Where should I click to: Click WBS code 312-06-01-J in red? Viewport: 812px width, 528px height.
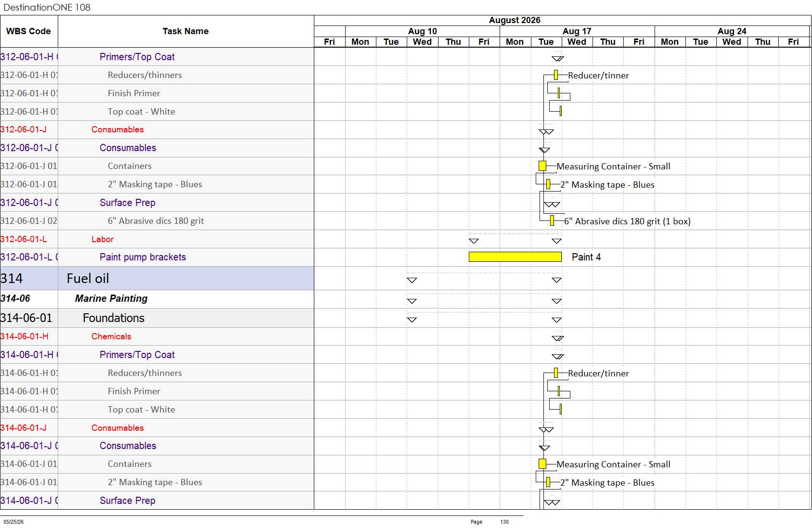coord(24,129)
